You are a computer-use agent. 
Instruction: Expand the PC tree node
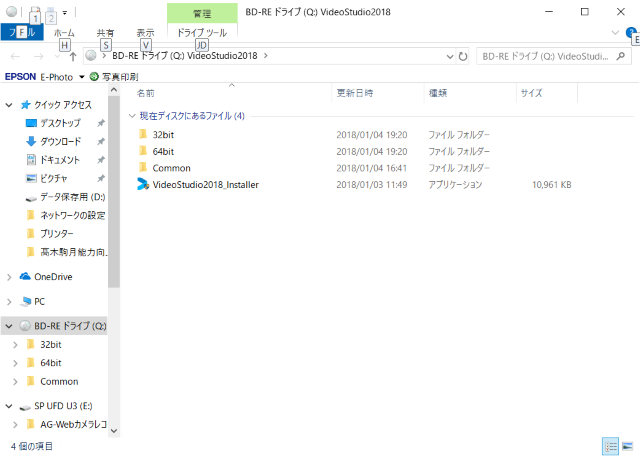[x=9, y=302]
